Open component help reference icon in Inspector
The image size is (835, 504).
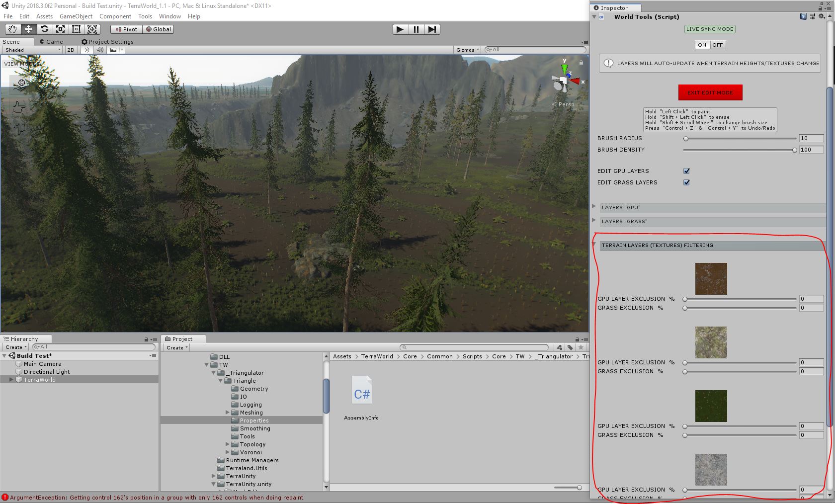click(x=803, y=16)
